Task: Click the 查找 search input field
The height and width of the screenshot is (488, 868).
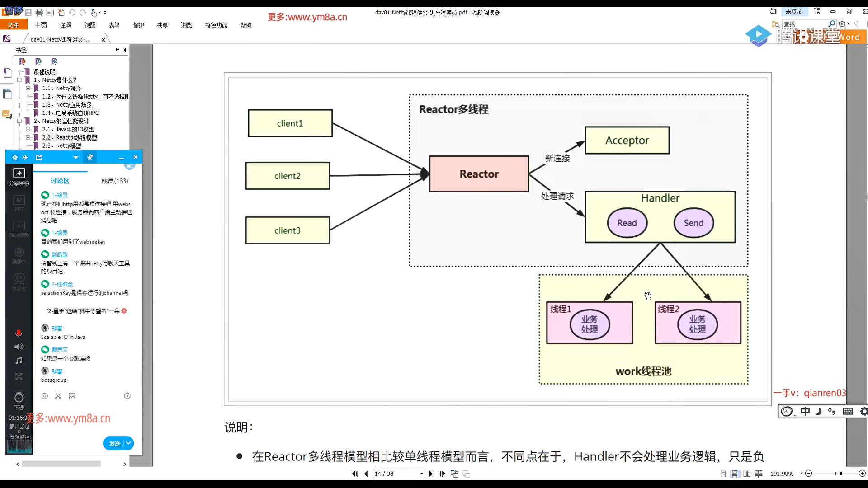Action: tap(805, 24)
